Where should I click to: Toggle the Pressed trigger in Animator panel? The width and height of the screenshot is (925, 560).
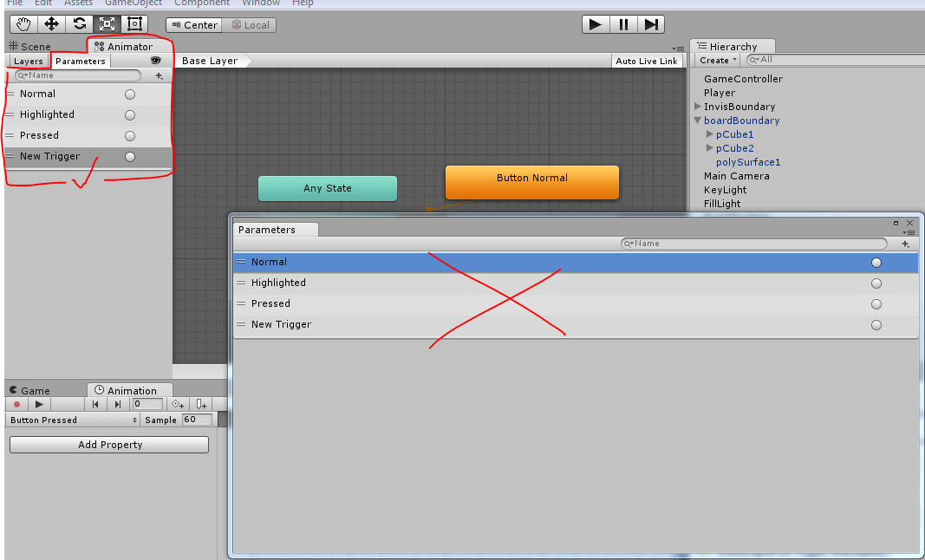click(x=130, y=135)
